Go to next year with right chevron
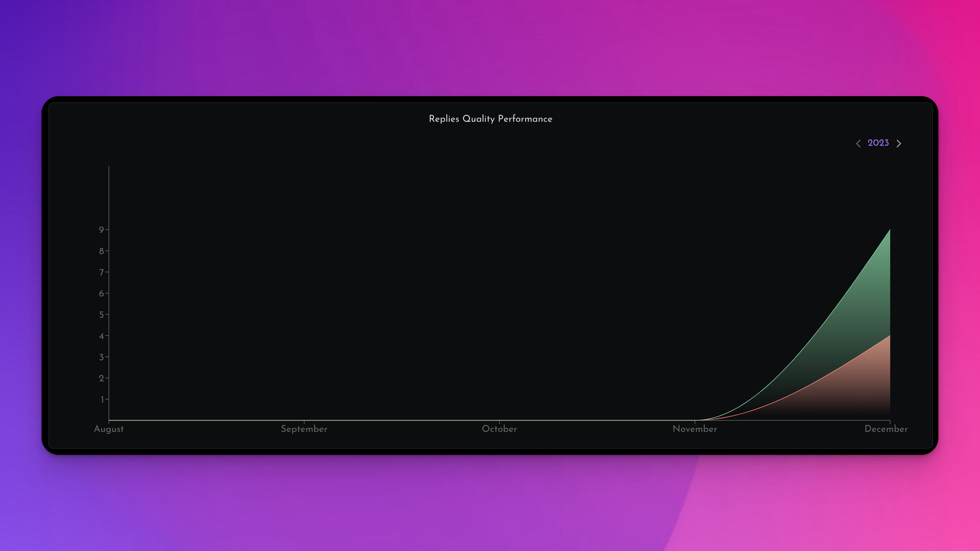 tap(899, 144)
